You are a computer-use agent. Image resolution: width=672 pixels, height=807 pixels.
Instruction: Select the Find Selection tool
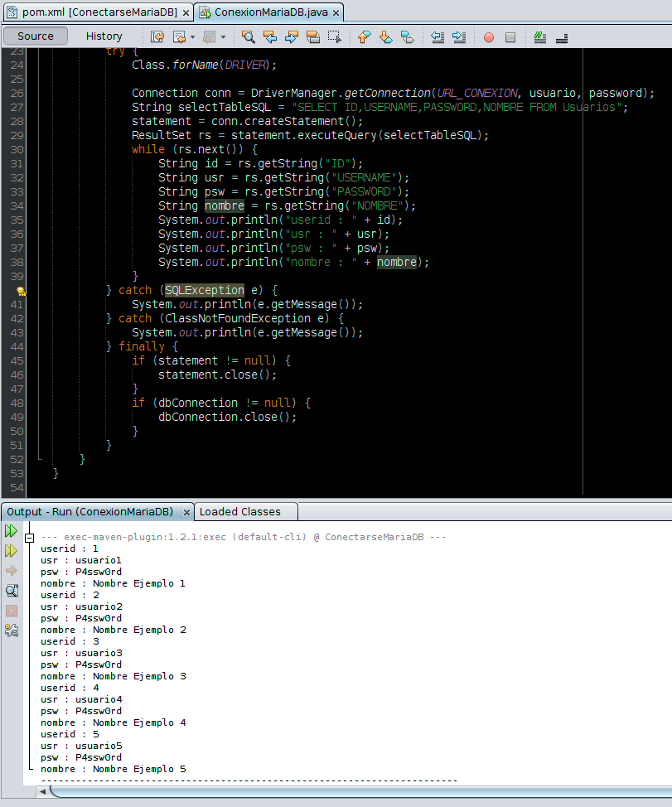coord(249,36)
